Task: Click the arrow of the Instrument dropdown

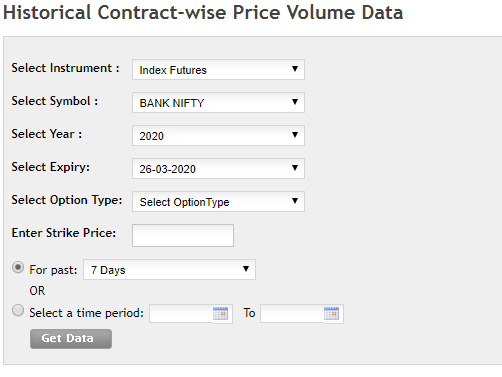Action: pos(295,69)
